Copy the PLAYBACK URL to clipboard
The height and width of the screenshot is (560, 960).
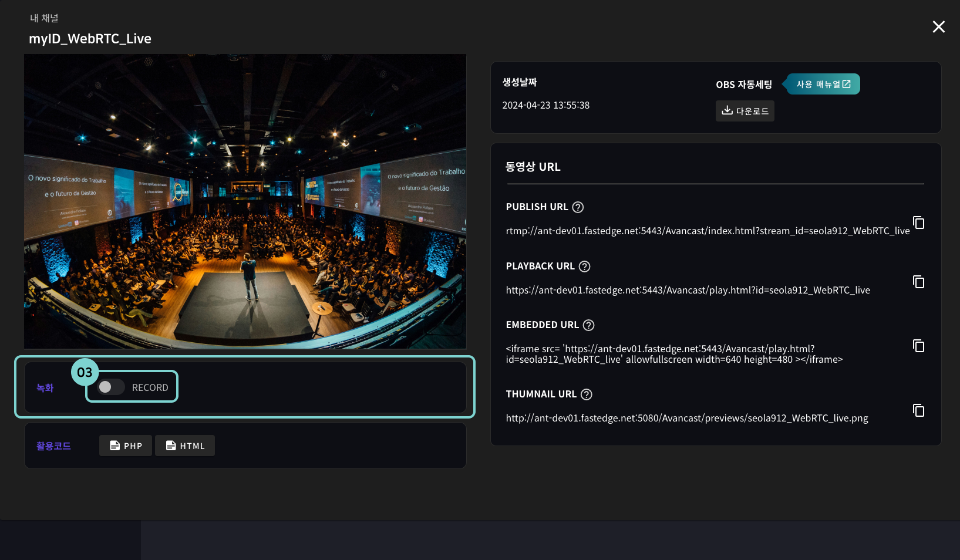(x=918, y=282)
